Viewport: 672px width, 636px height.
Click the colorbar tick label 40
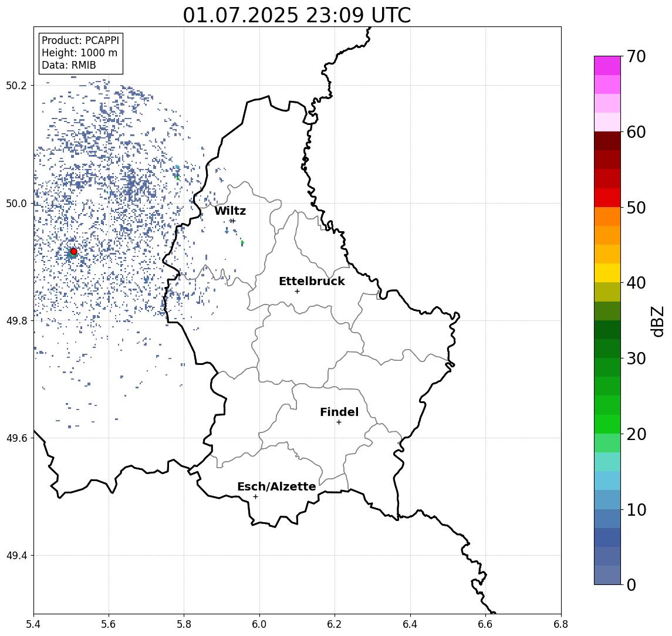click(636, 282)
